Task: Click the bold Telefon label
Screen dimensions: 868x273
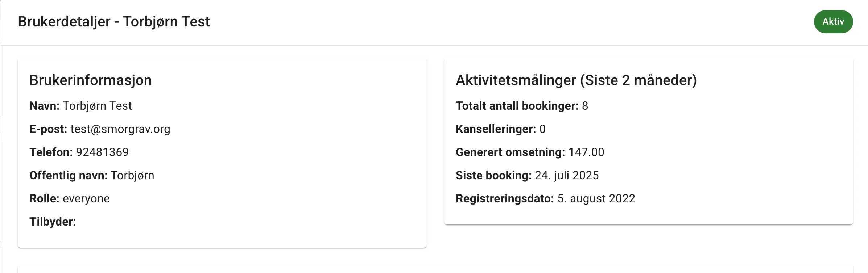Action: 51,152
